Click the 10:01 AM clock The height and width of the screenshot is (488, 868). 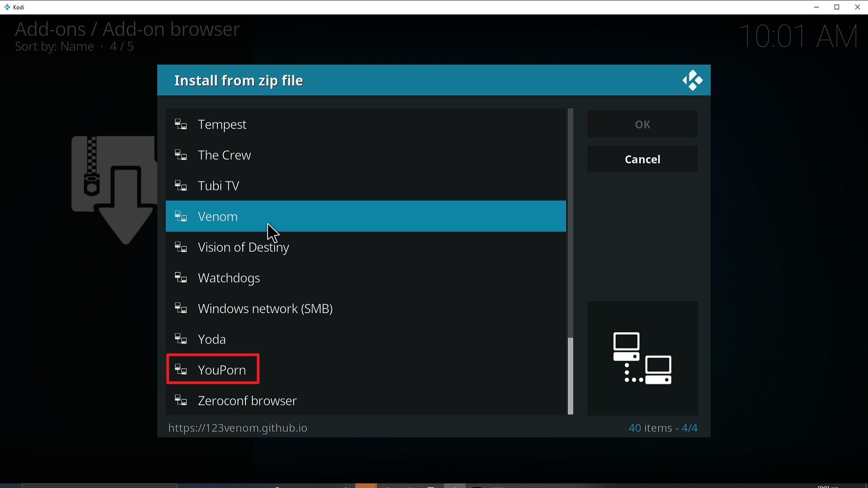coord(799,36)
